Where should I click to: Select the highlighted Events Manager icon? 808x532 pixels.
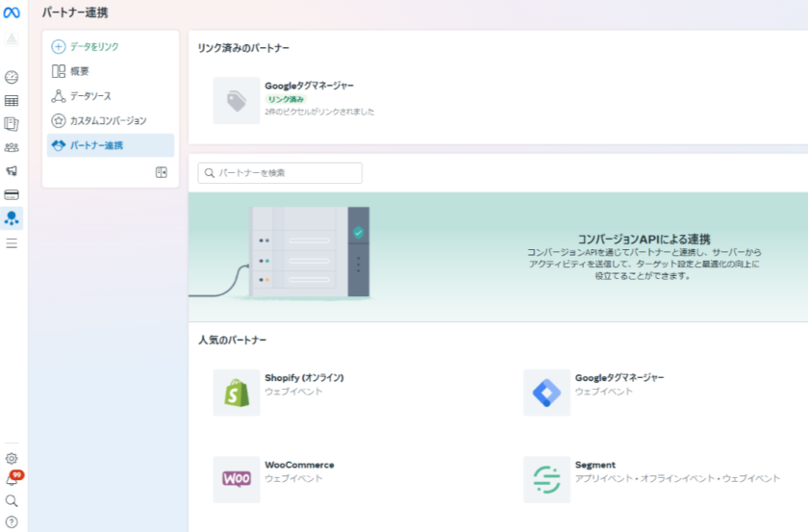click(13, 218)
